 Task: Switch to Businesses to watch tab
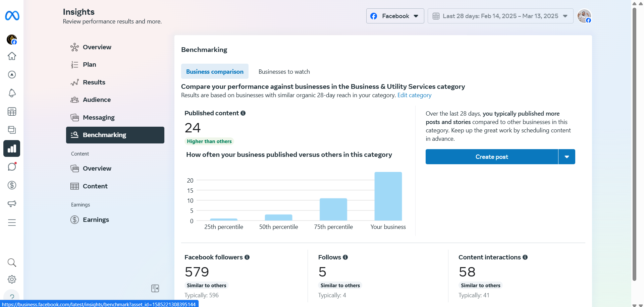coord(284,72)
